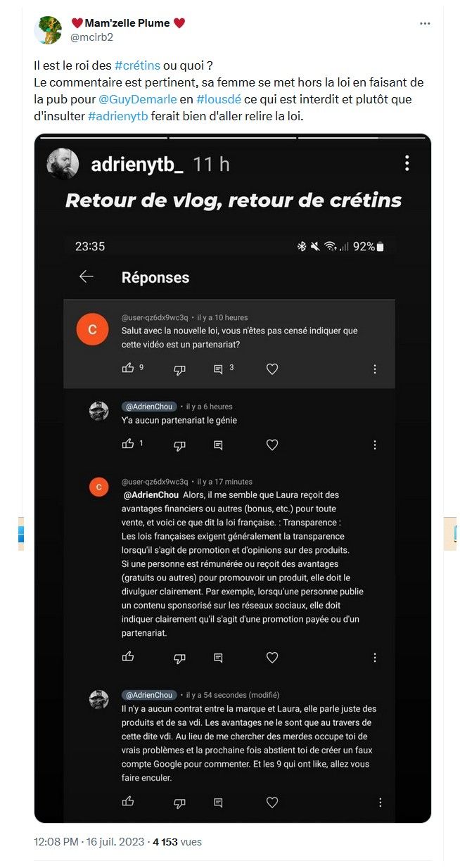Open the tweet's three-dot options menu

(424, 23)
